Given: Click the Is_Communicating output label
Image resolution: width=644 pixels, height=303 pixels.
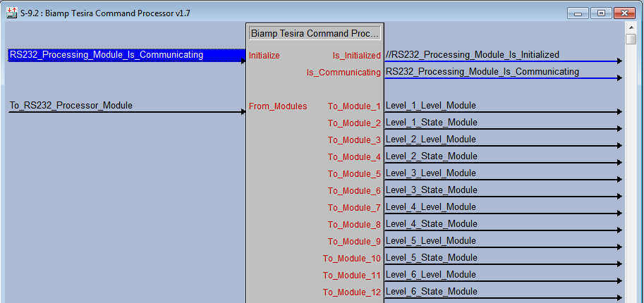Looking at the screenshot, I should [x=344, y=73].
